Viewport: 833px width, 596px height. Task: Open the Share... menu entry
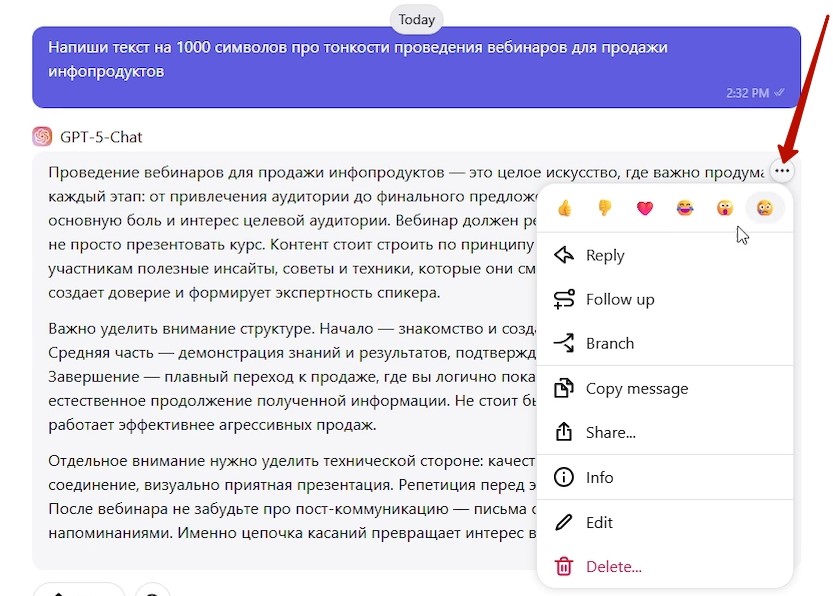pyautogui.click(x=610, y=432)
